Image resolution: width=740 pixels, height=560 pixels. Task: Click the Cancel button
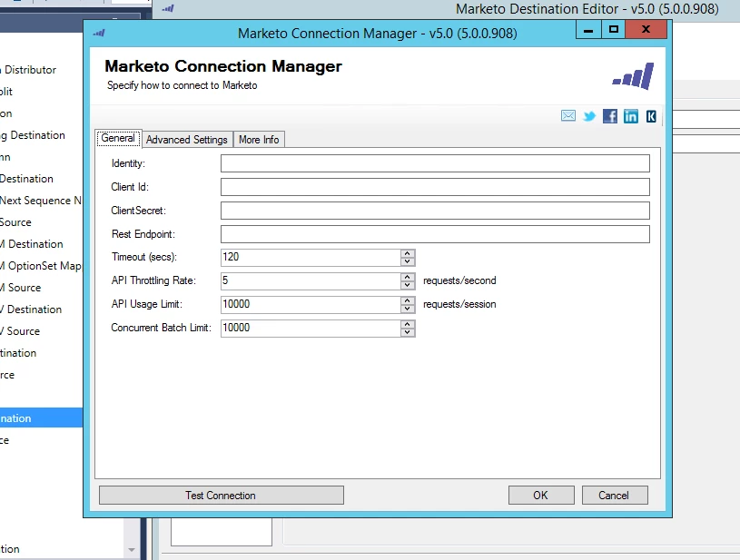tap(615, 496)
